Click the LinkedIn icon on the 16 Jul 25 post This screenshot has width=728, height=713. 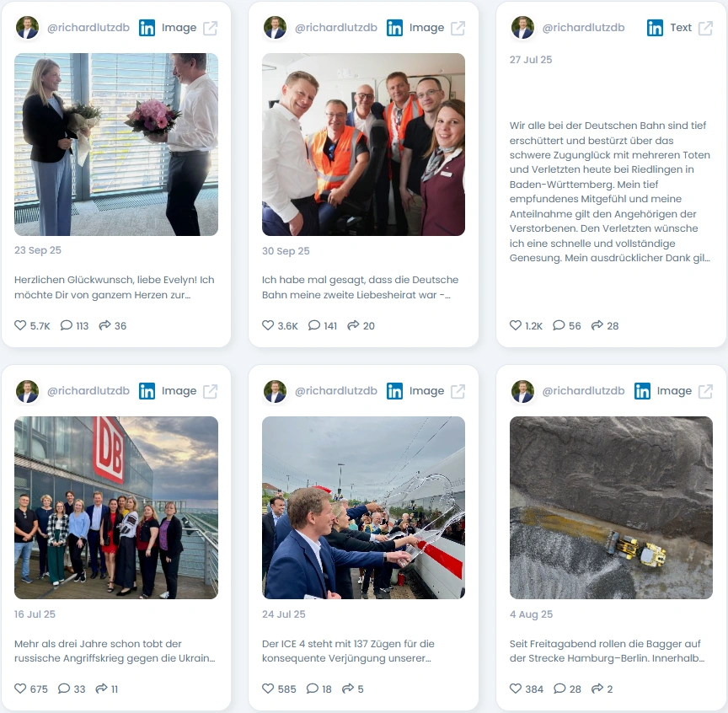(147, 391)
